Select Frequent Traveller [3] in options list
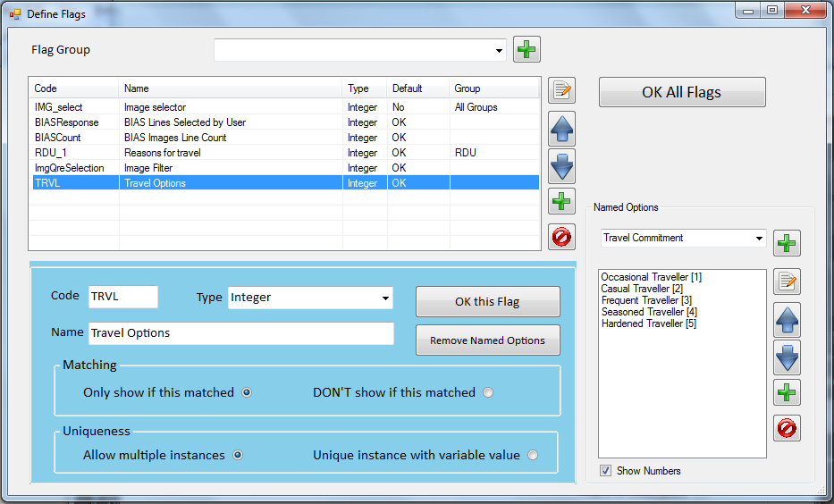834x504 pixels. 646,300
